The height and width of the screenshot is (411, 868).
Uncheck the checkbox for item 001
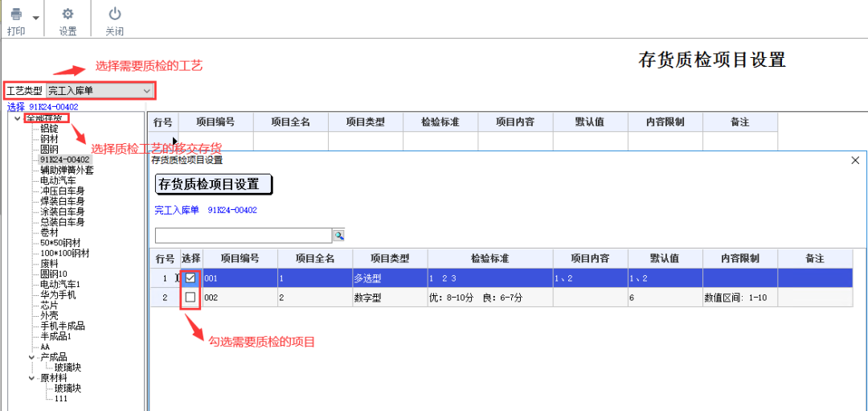tap(190, 278)
